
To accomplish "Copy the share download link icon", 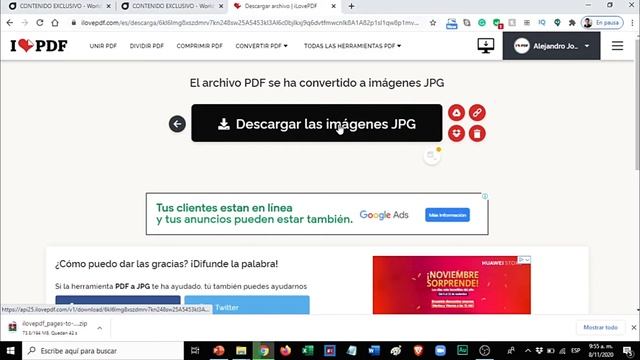I will tap(477, 113).
